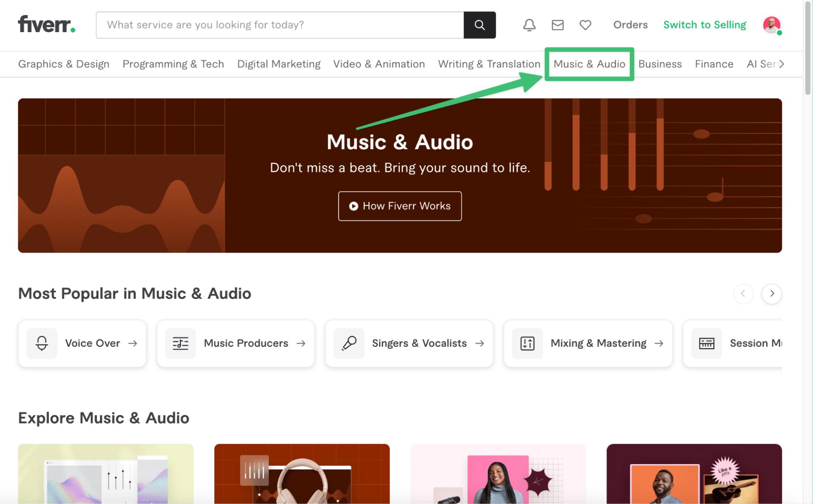Focus the service search field

point(280,25)
